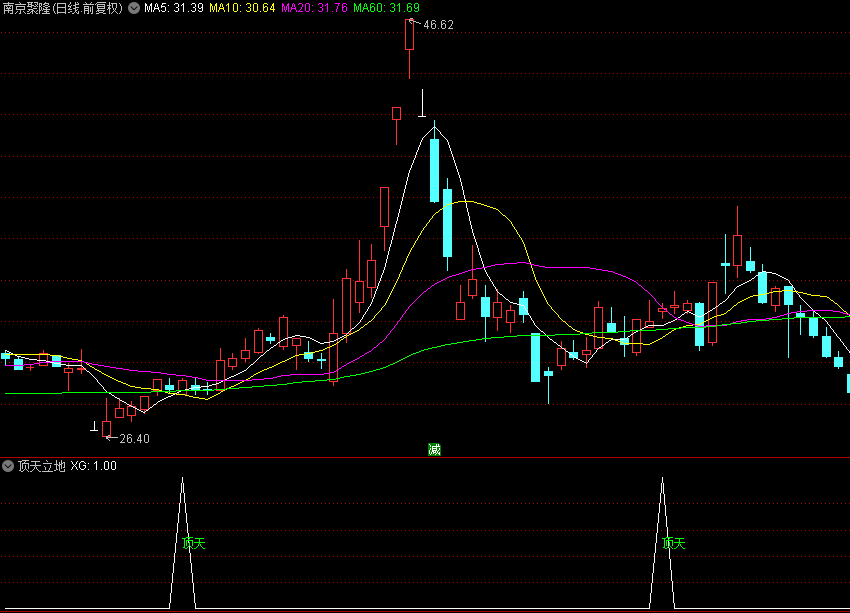
Task: Click the MA60: 31.69 label
Action: pyautogui.click(x=387, y=8)
